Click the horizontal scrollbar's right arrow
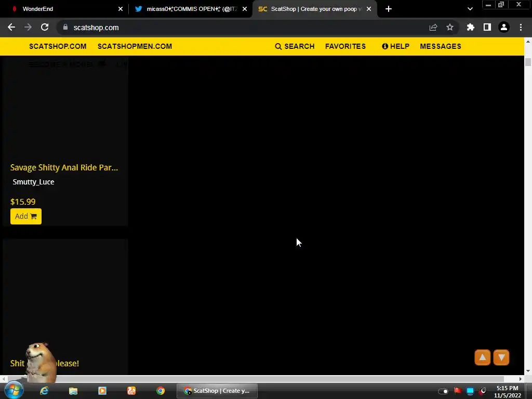 (521, 379)
